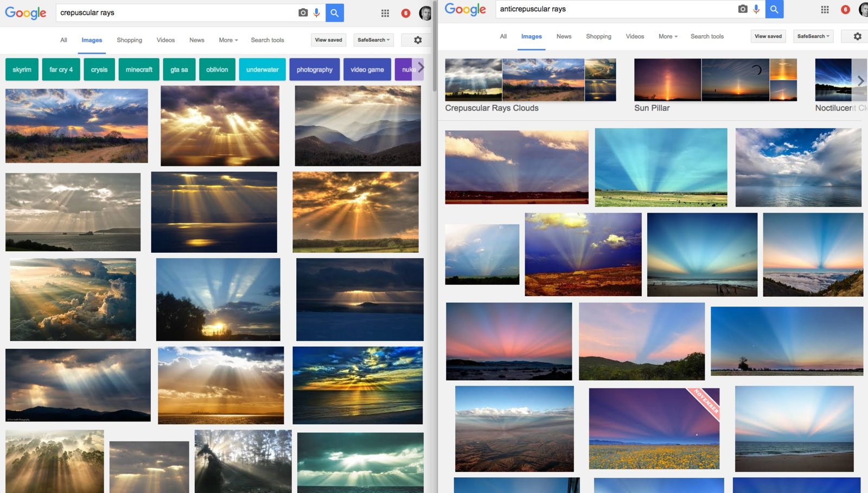Click View saved button in right window
The width and height of the screenshot is (868, 493).
(x=768, y=36)
